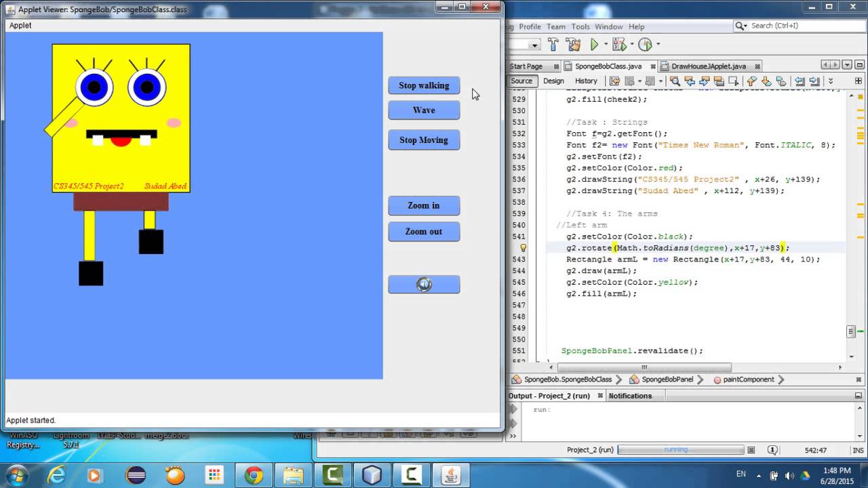Click the notifications count icon in status bar
The height and width of the screenshot is (488, 868).
point(772,450)
